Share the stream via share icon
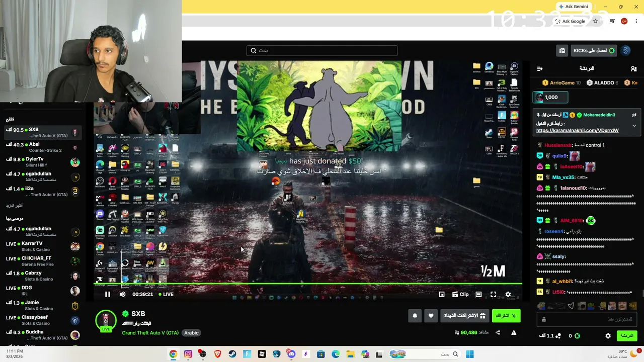This screenshot has height=362, width=644. (x=498, y=332)
